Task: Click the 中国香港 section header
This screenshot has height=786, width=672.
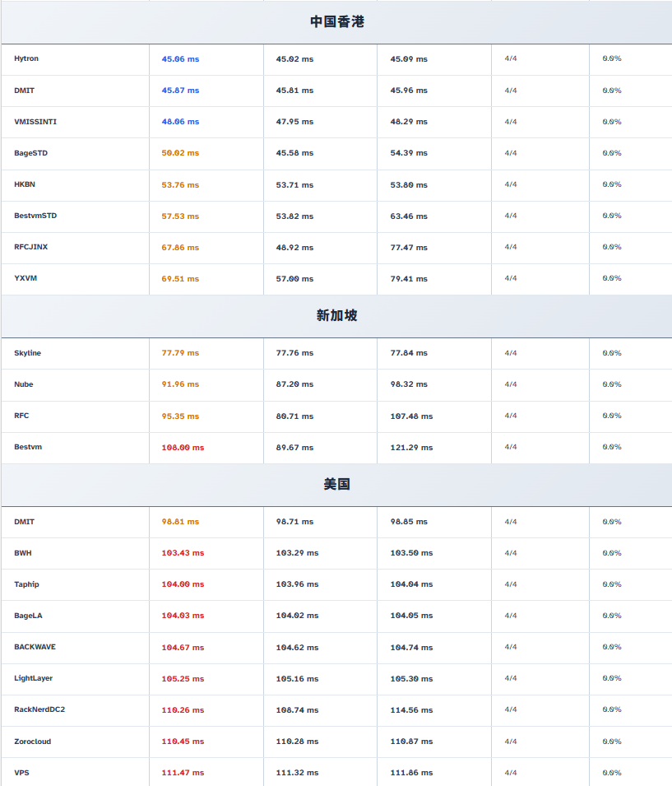Action: (x=336, y=22)
